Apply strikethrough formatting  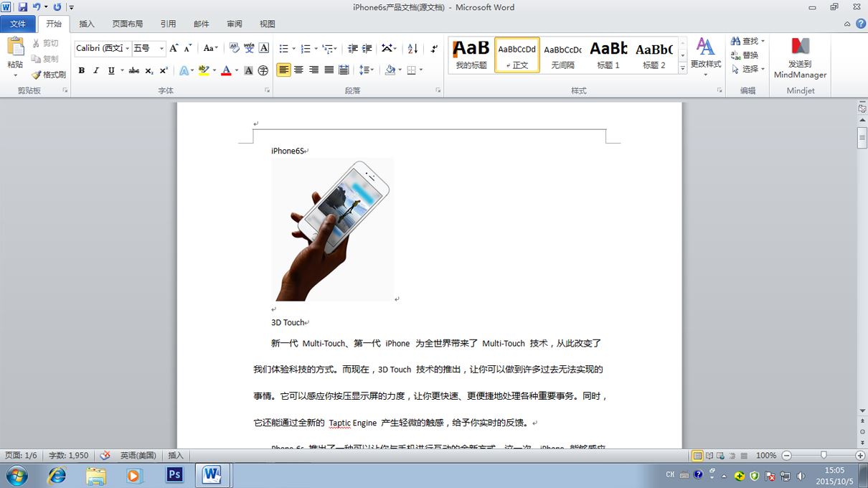click(x=134, y=70)
